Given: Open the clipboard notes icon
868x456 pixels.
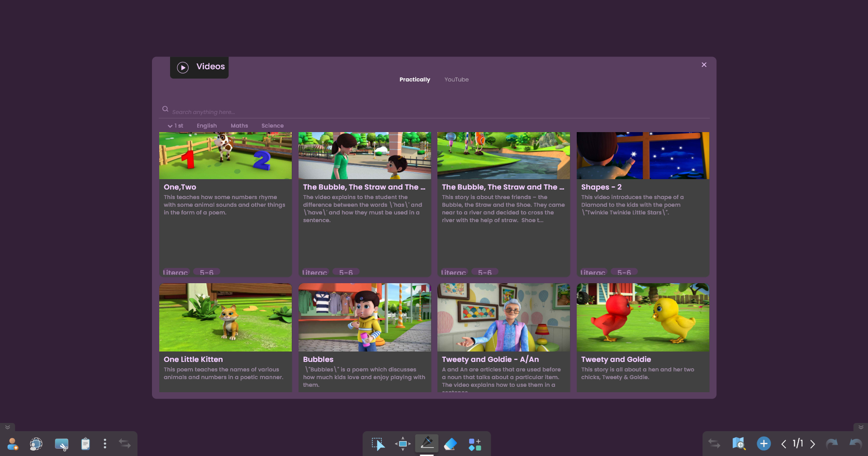Looking at the screenshot, I should tap(85, 444).
